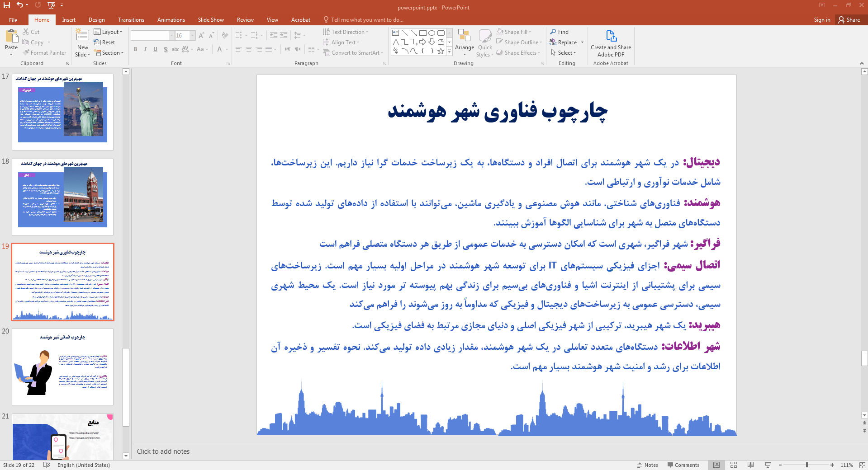Click the Sign in link

click(822, 20)
